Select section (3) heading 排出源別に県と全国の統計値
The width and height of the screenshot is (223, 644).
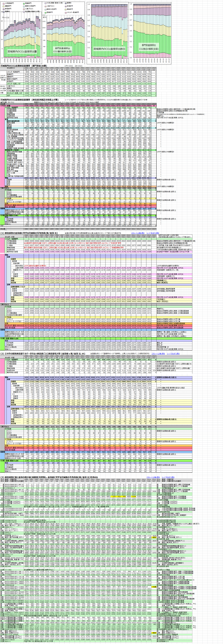(x=49, y=477)
